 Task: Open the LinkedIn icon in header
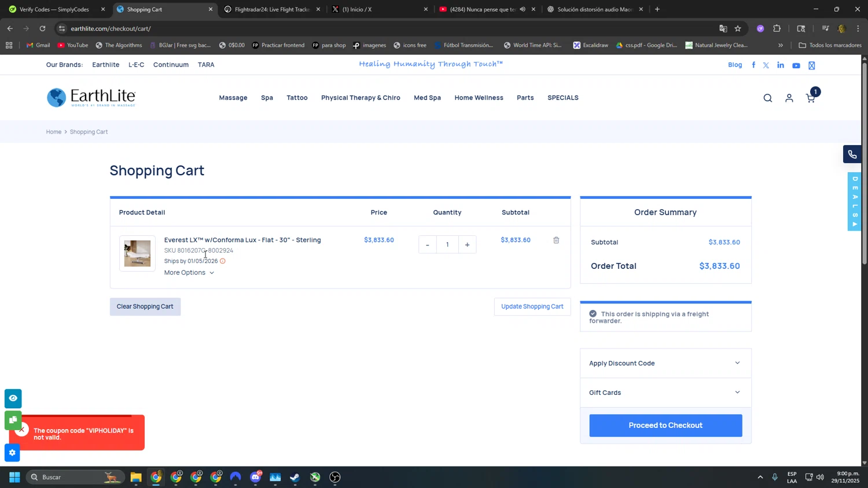tap(781, 65)
